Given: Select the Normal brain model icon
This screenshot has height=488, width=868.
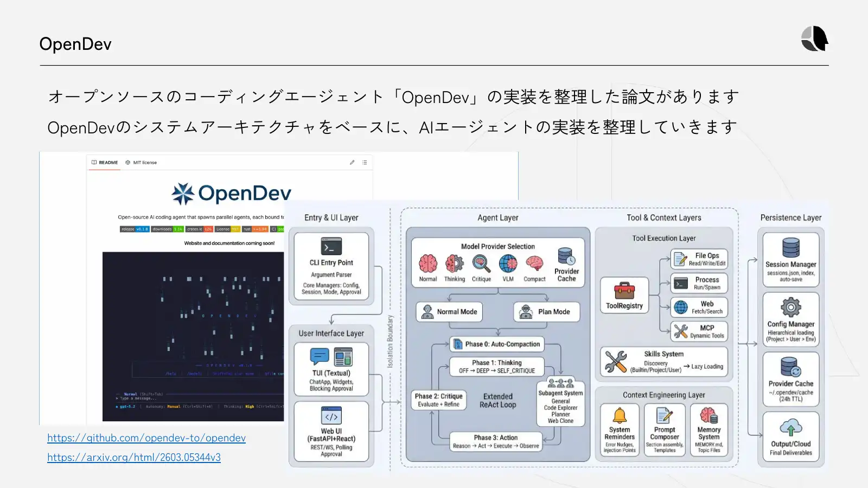Looking at the screenshot, I should [x=428, y=264].
